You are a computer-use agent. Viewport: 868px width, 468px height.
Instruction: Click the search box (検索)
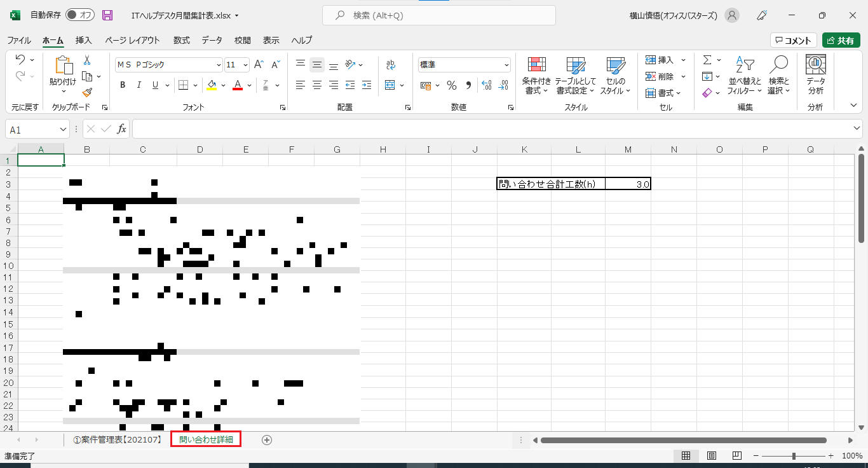click(438, 15)
